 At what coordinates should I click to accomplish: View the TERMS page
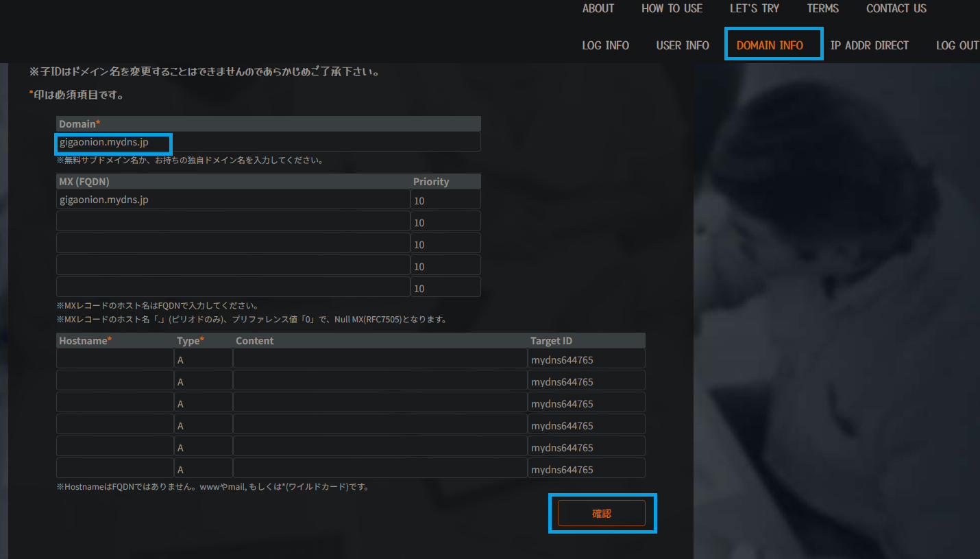click(822, 8)
